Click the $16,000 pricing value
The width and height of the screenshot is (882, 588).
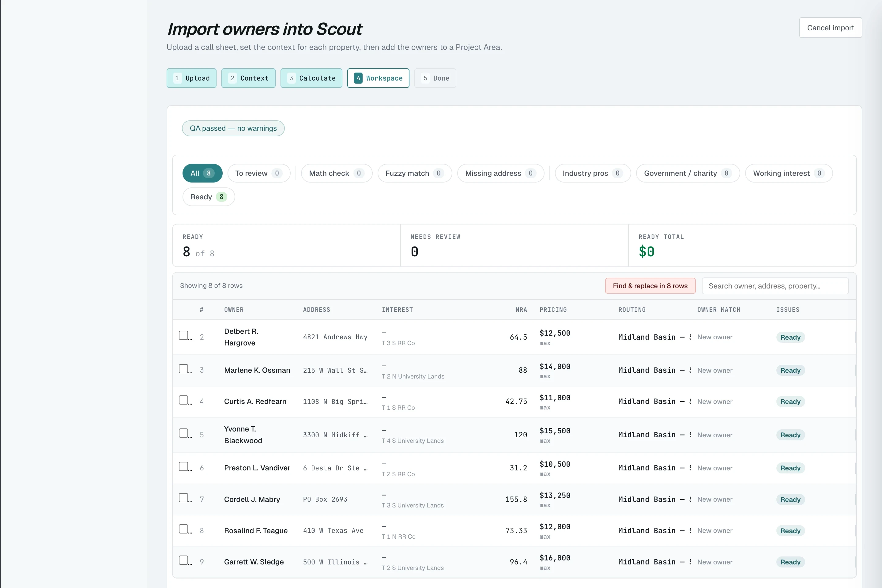tap(555, 558)
